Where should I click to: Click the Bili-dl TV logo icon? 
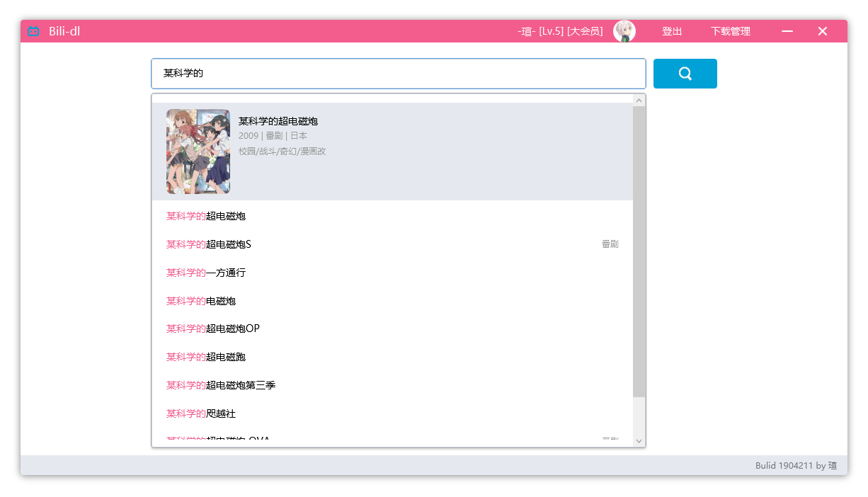(33, 31)
